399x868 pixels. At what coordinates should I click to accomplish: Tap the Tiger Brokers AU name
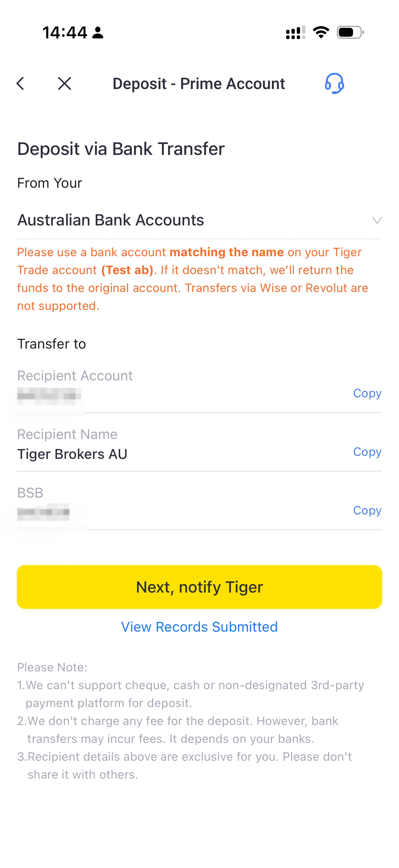[x=72, y=454]
